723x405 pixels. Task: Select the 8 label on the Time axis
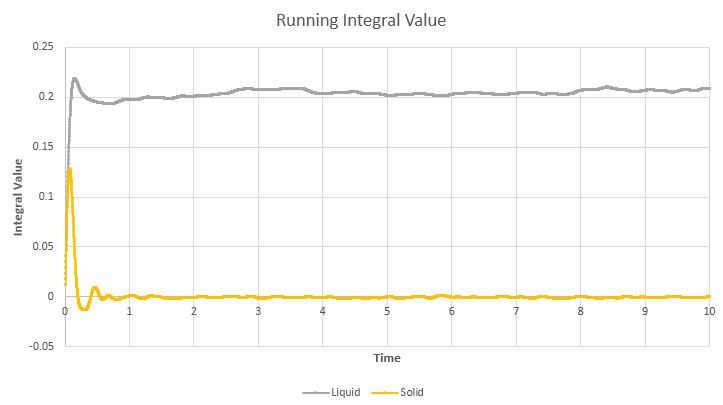click(580, 312)
